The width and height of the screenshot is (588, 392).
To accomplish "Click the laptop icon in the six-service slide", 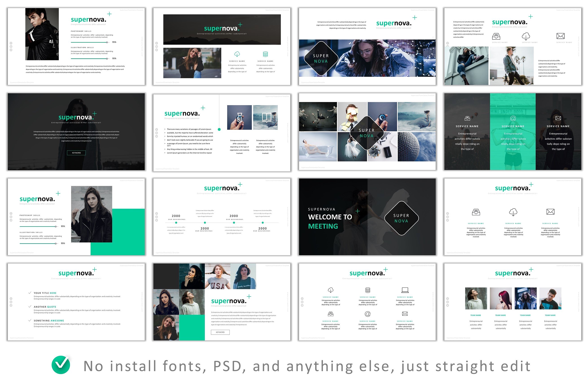I will click(x=405, y=290).
